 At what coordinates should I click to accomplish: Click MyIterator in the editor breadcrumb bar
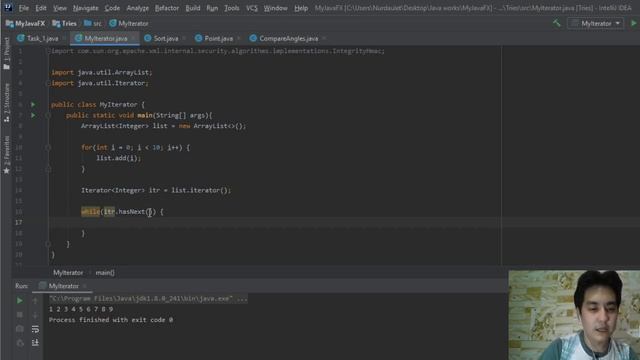(68, 273)
